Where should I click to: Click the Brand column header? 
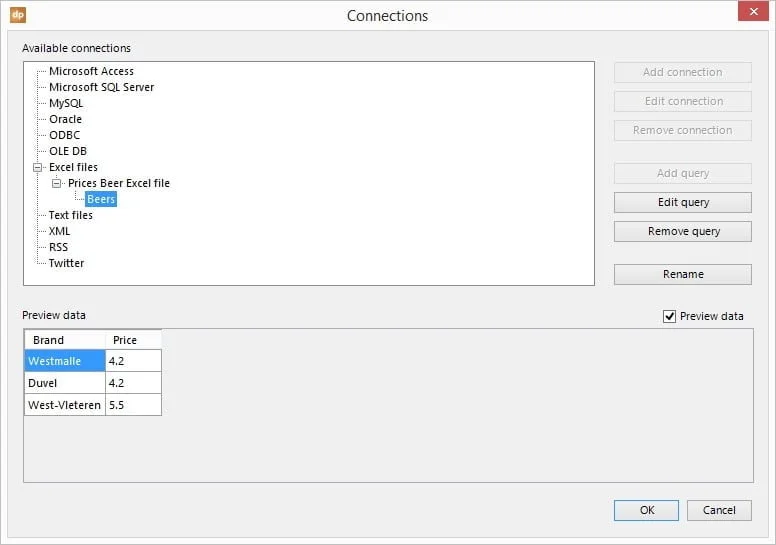65,340
